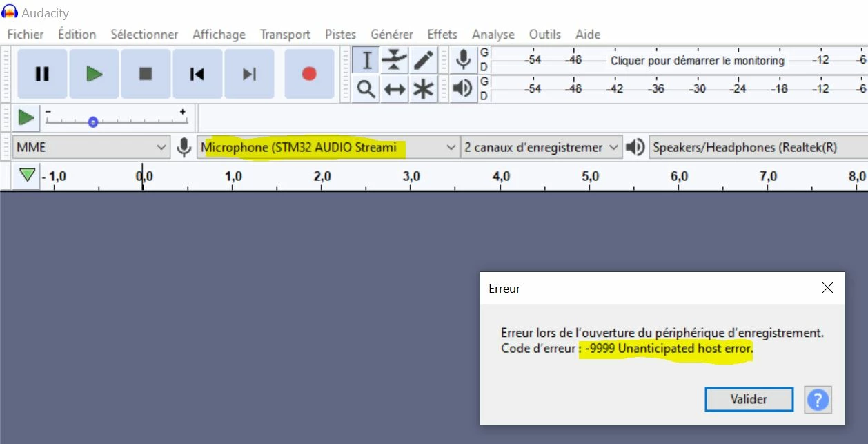Open the Fichier menu
868x444 pixels.
(x=26, y=34)
